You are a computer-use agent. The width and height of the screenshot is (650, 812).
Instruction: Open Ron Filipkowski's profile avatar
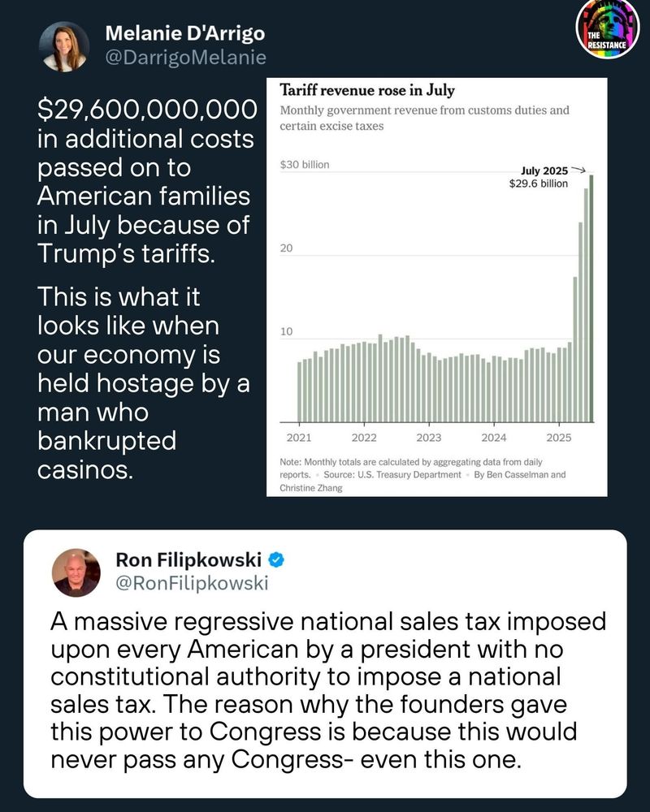click(x=76, y=572)
